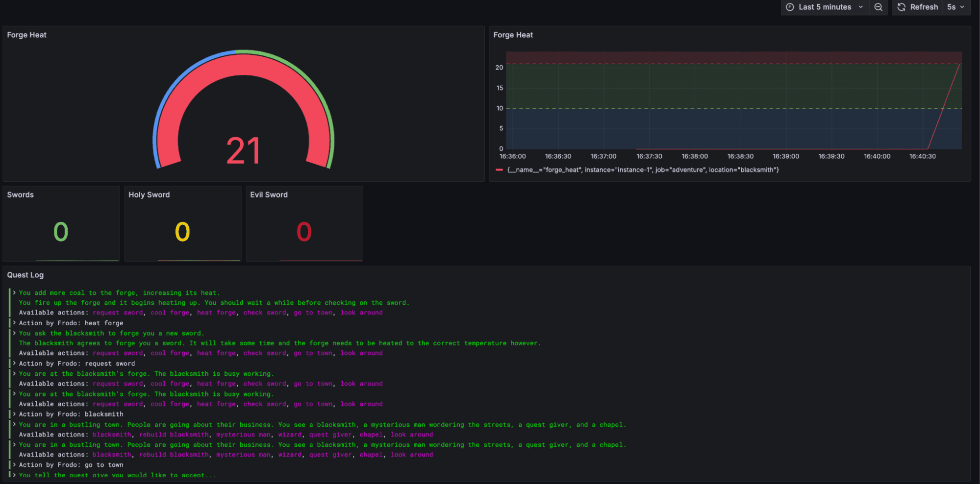Click the clock icon in the time picker

coord(789,7)
